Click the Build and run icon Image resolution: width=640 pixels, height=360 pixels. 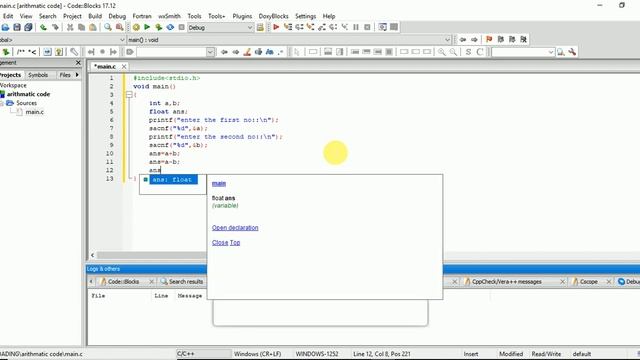coord(158,27)
